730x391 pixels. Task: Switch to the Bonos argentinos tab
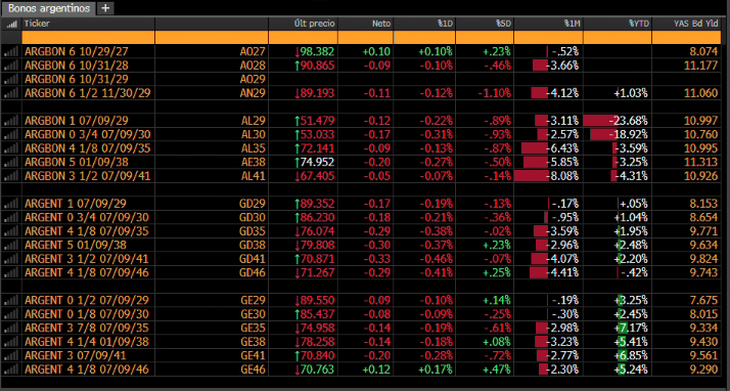49,8
